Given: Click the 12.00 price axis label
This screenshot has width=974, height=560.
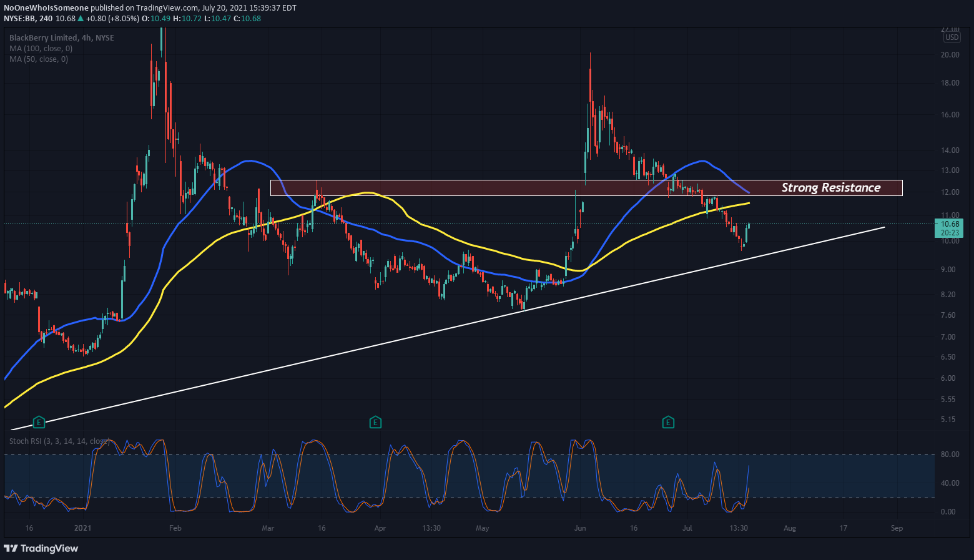Looking at the screenshot, I should point(950,192).
